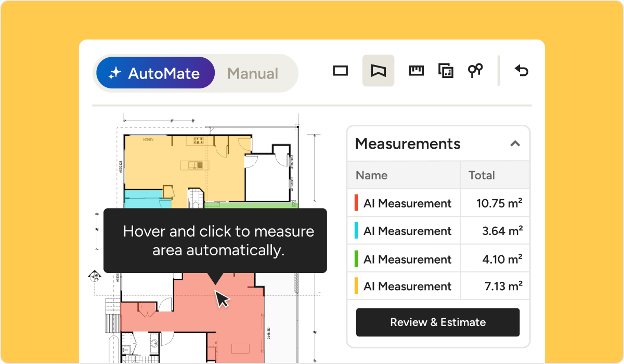Collapse the Measurements panel

tap(515, 144)
